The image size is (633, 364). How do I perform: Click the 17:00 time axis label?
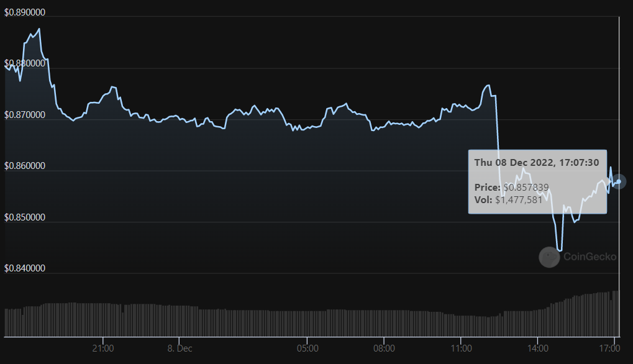point(614,348)
